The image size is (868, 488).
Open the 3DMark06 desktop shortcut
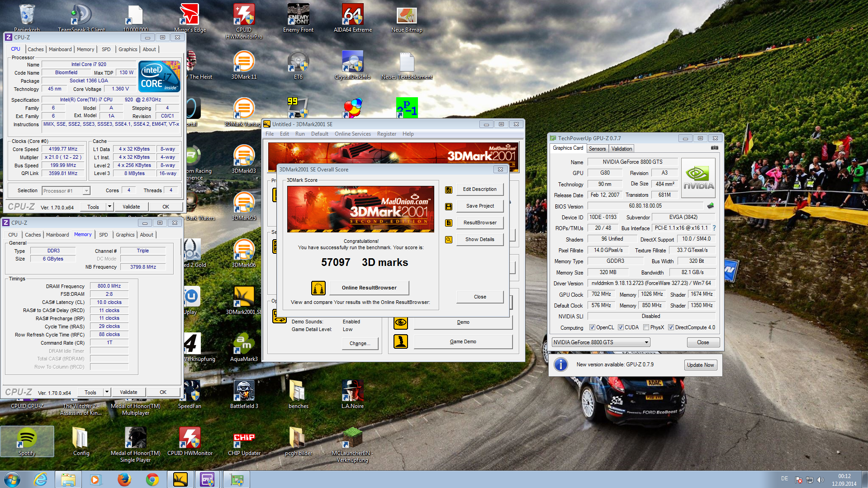(x=244, y=253)
